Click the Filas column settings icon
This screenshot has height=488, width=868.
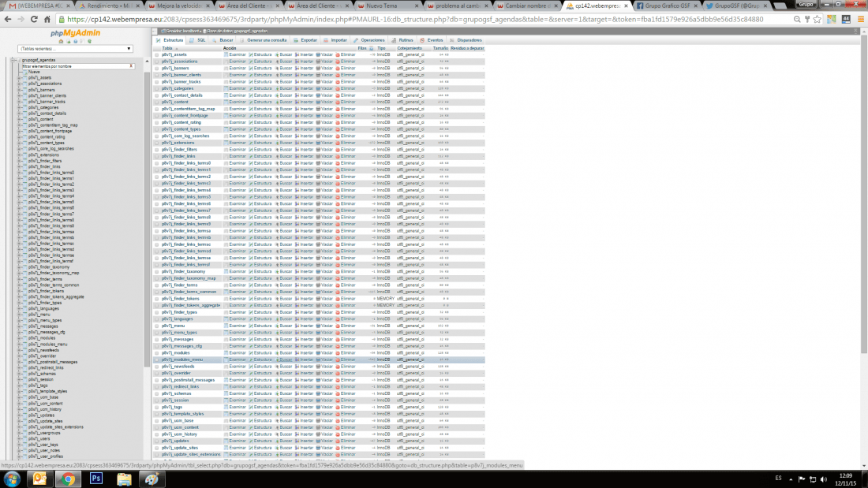[372, 48]
